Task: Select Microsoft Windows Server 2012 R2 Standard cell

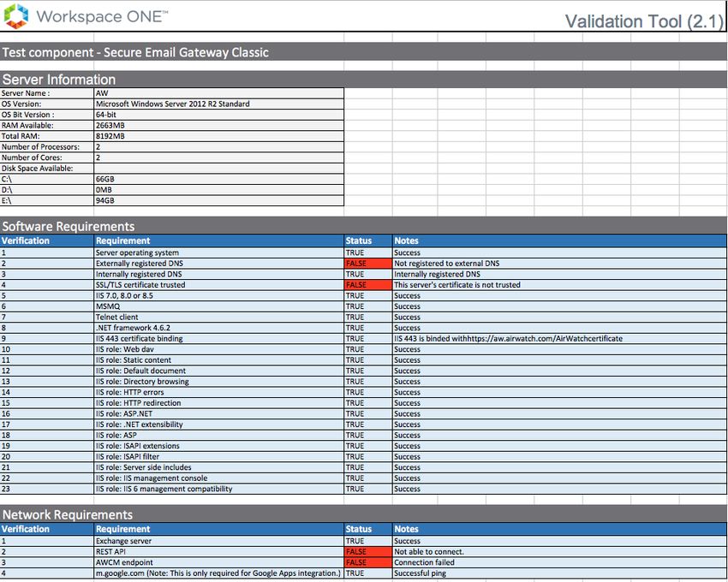Action: click(218, 104)
